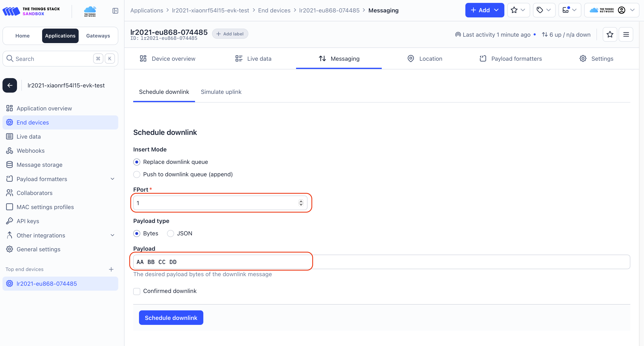Select Push to downlink queue (append)
This screenshot has width=644, height=346.
[x=137, y=174]
